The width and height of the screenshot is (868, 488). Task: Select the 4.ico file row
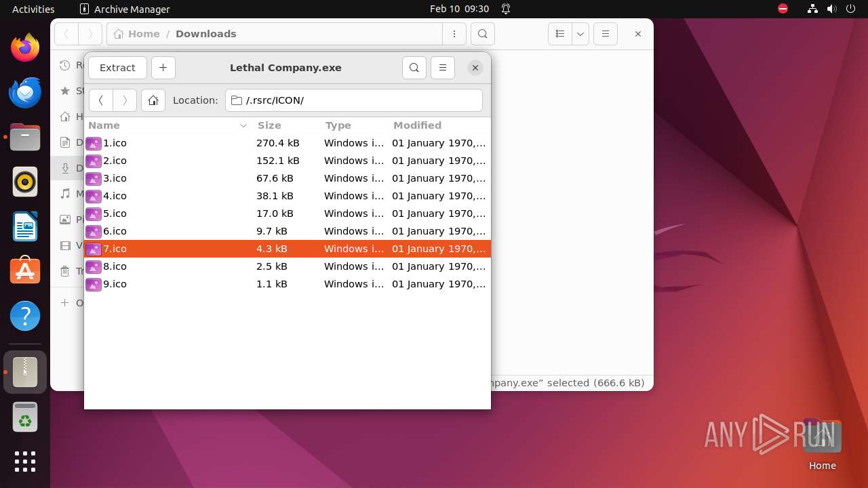point(288,196)
